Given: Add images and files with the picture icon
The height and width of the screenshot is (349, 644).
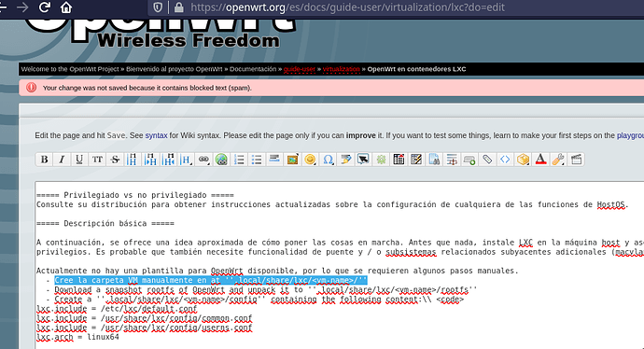Looking at the screenshot, I should (x=292, y=160).
